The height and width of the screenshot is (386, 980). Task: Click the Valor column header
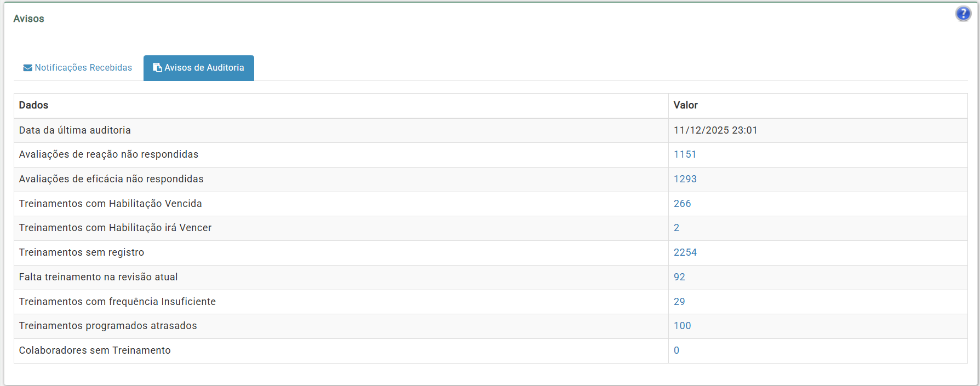click(x=685, y=105)
